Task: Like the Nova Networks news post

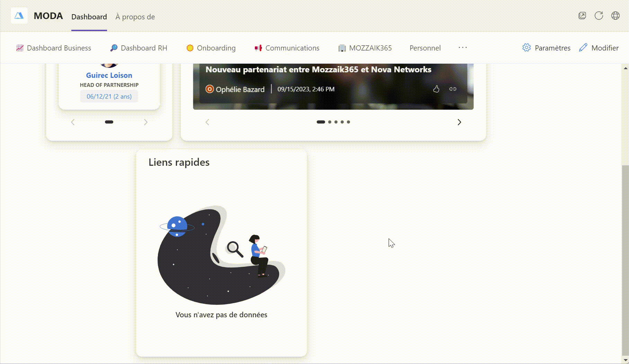Action: pos(436,89)
